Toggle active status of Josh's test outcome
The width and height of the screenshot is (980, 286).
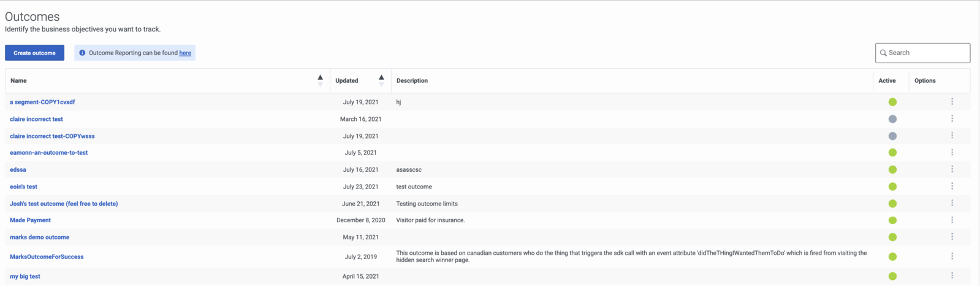point(892,203)
